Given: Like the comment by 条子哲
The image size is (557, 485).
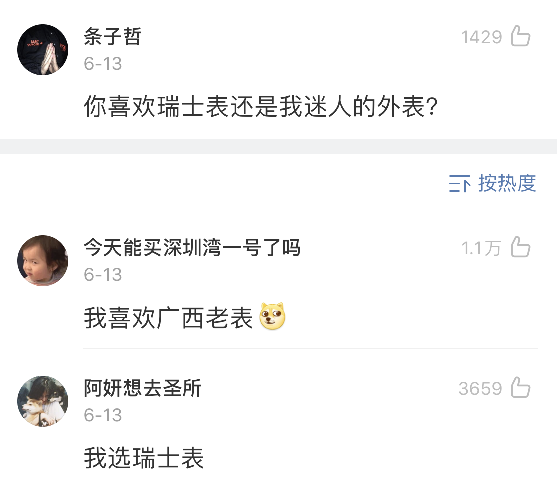Looking at the screenshot, I should [520, 36].
